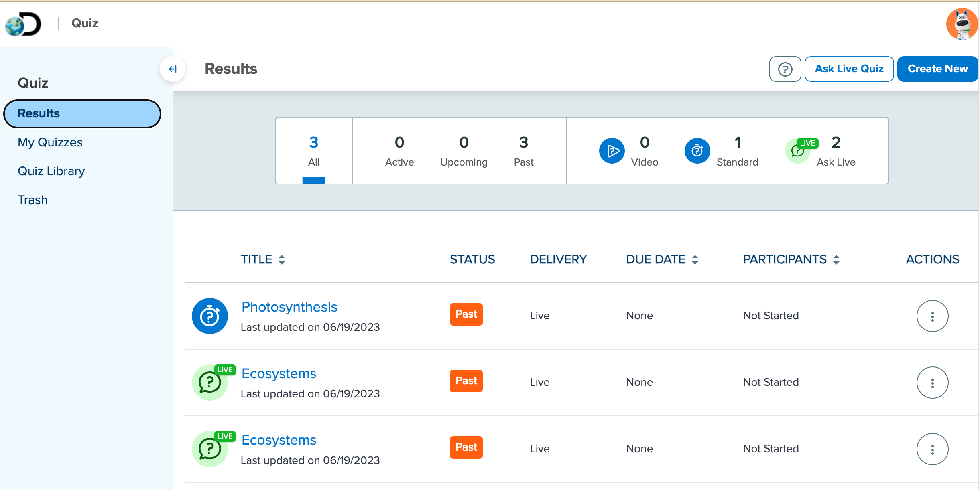Filter by Ask Live quiz icon
The width and height of the screenshot is (980, 490).
(799, 151)
